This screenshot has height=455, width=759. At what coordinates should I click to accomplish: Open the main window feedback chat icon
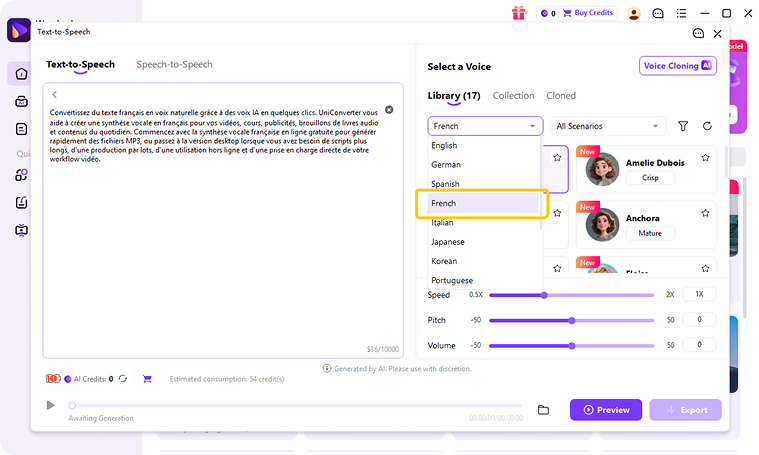(x=658, y=13)
